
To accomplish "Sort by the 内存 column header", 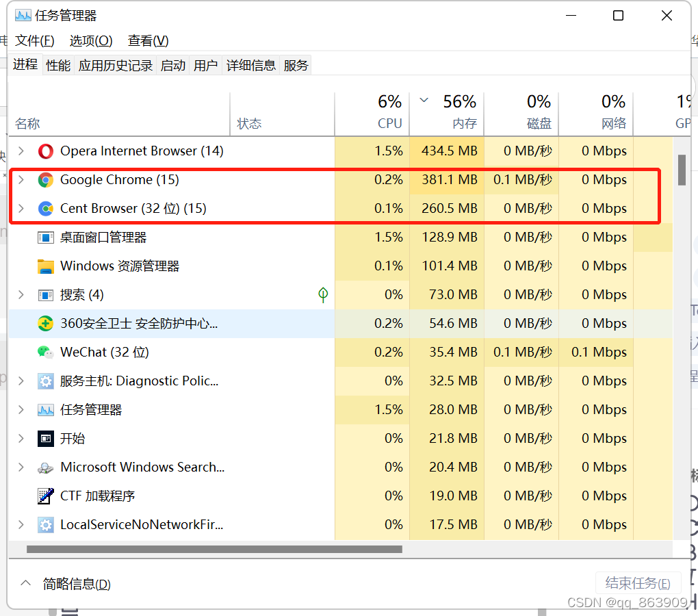I will (447, 114).
